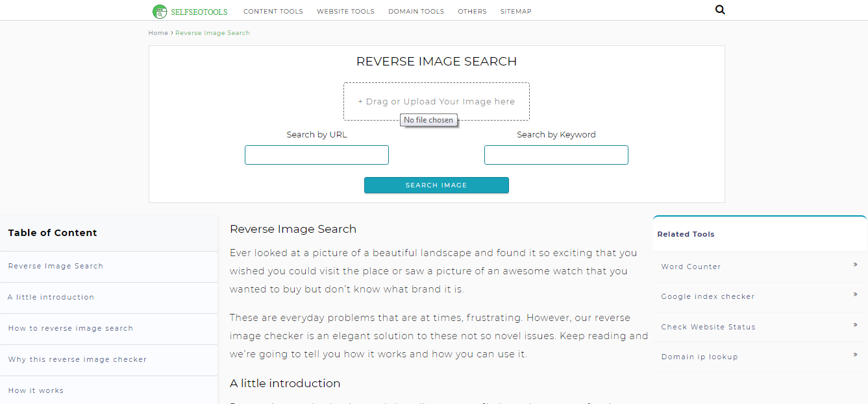Click the SelfSEOTools logo
This screenshot has width=868, height=404.
[x=190, y=11]
